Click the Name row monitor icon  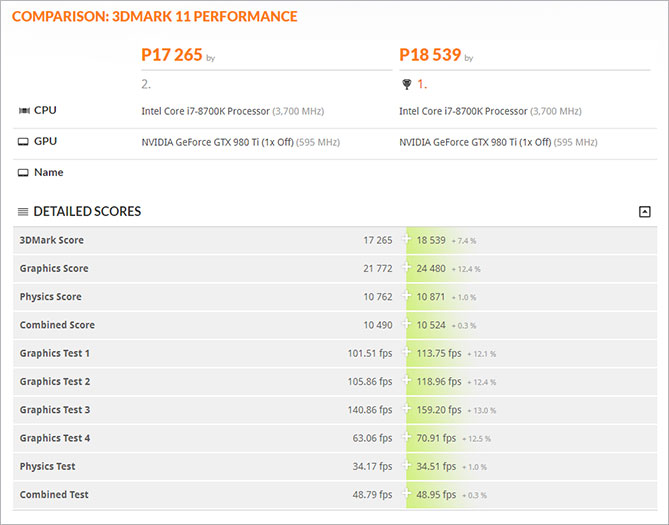click(23, 173)
